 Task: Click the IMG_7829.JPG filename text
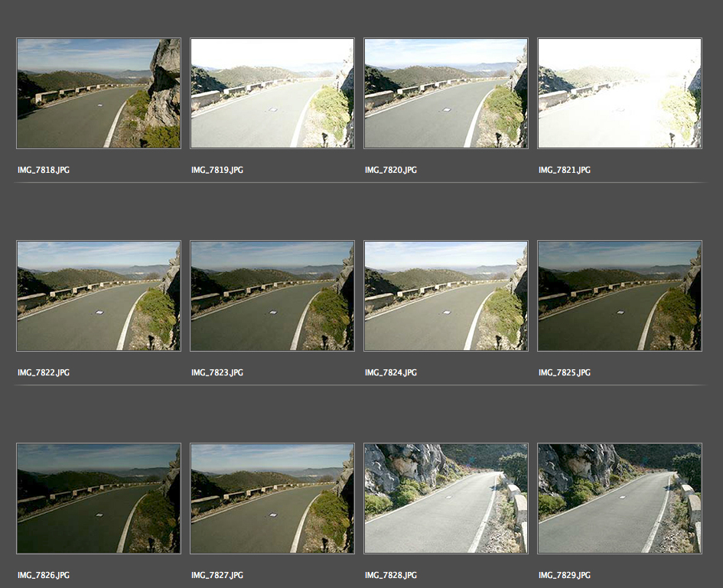click(565, 575)
